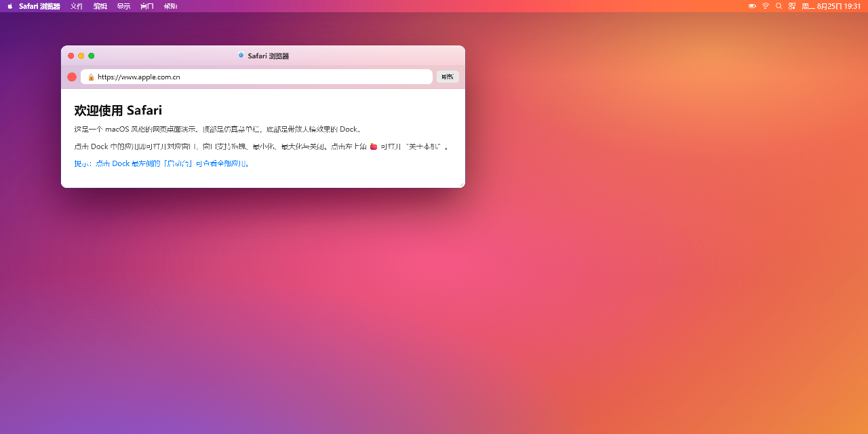
Task: Click the paragraph mentioning macOS 风格
Action: coord(218,129)
